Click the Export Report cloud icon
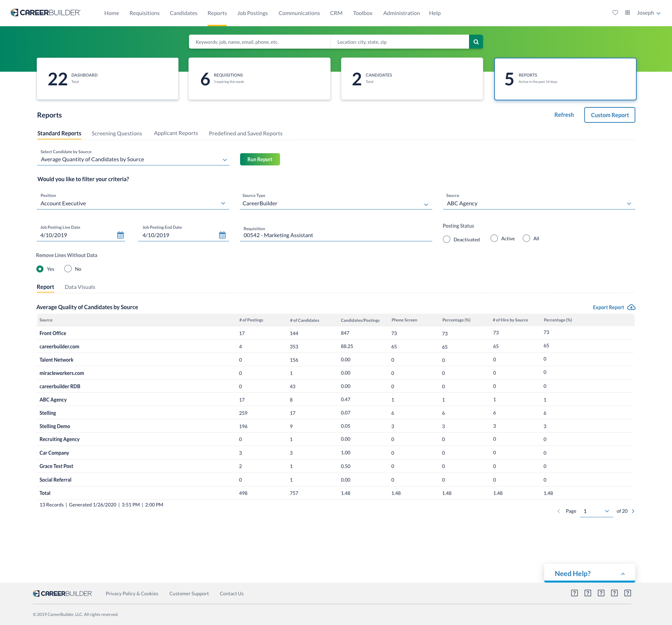 (631, 307)
